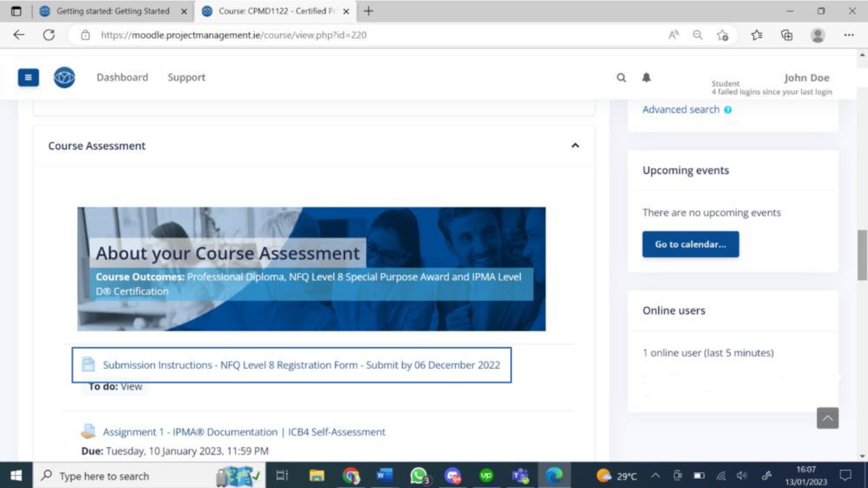The height and width of the screenshot is (488, 868).
Task: Open Dashboard in the top navigation
Action: point(122,77)
